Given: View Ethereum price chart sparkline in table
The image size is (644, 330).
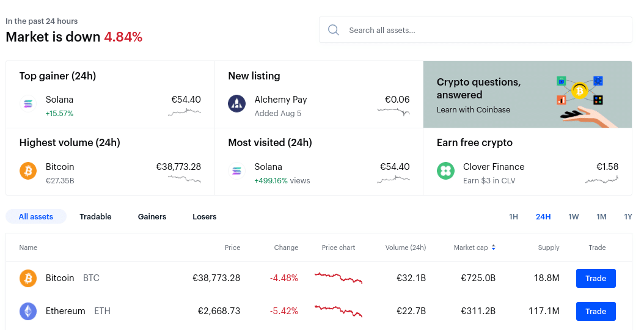Looking at the screenshot, I should coord(338,310).
